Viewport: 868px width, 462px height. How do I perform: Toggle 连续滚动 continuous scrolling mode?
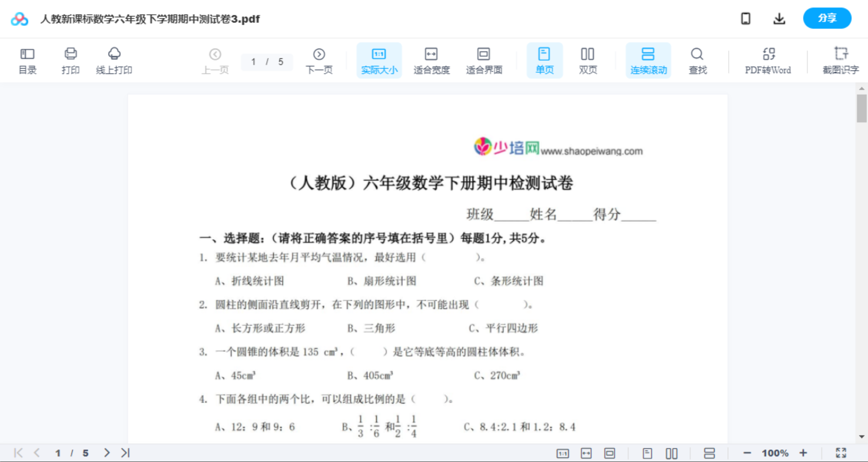click(x=648, y=60)
